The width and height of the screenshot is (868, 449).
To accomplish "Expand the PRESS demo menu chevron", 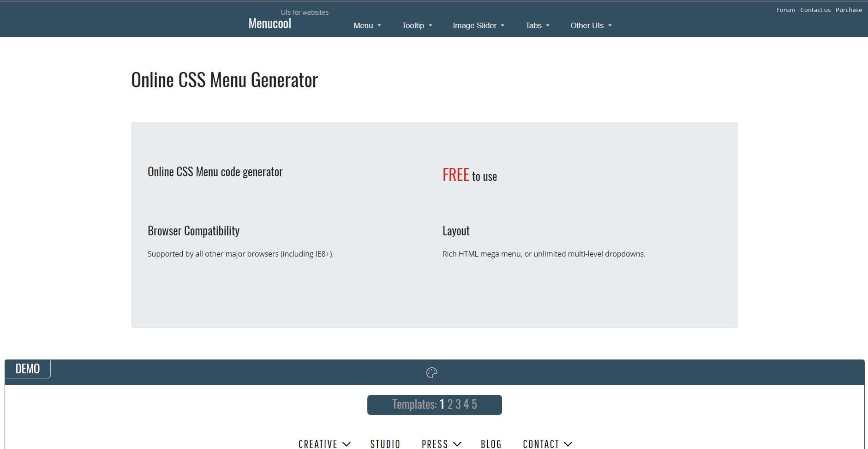I will click(457, 444).
